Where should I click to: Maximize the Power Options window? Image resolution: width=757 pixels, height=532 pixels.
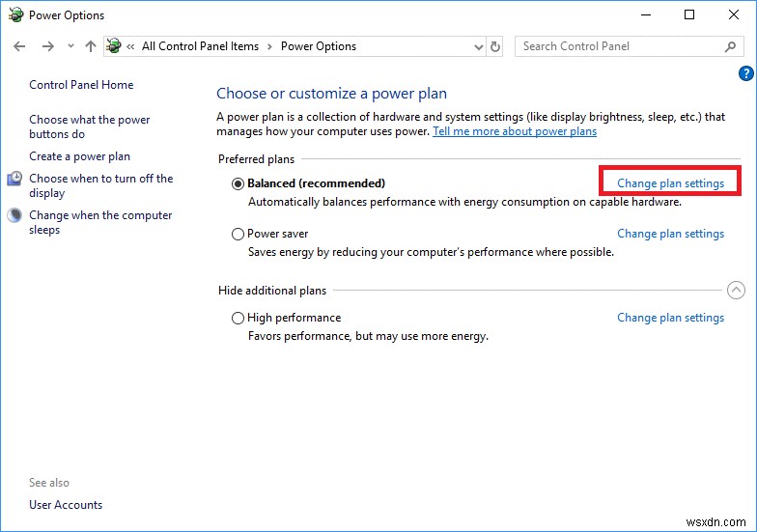[x=689, y=15]
